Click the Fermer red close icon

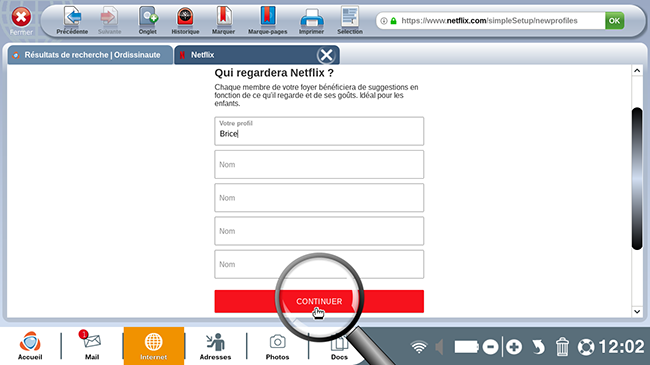pyautogui.click(x=21, y=18)
